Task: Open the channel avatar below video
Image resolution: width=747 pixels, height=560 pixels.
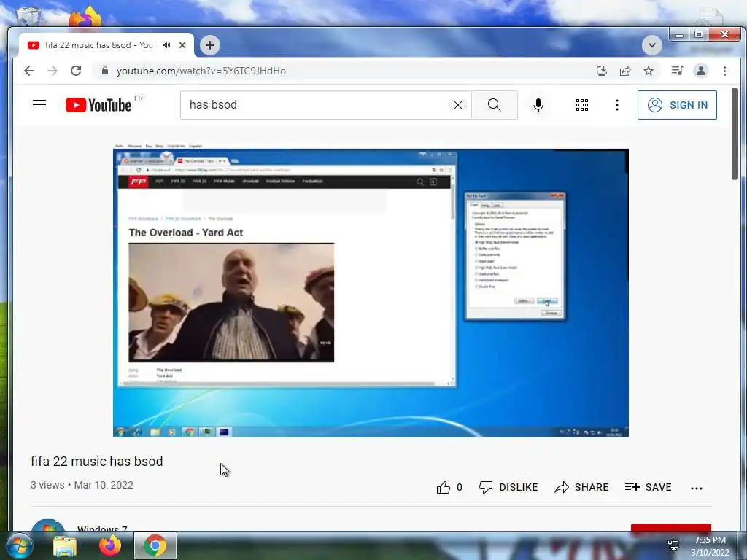Action: pyautogui.click(x=47, y=525)
